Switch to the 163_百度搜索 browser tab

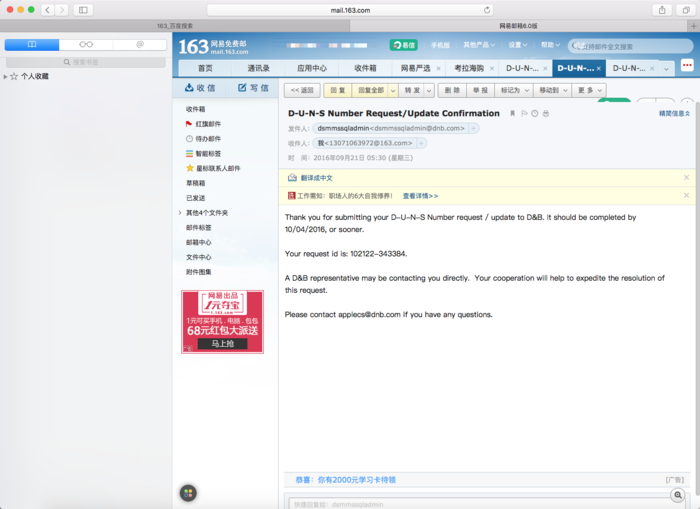(175, 26)
